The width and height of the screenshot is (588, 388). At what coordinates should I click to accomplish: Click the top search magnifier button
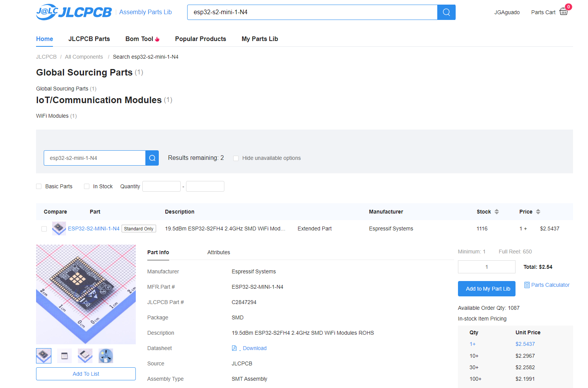coord(446,12)
